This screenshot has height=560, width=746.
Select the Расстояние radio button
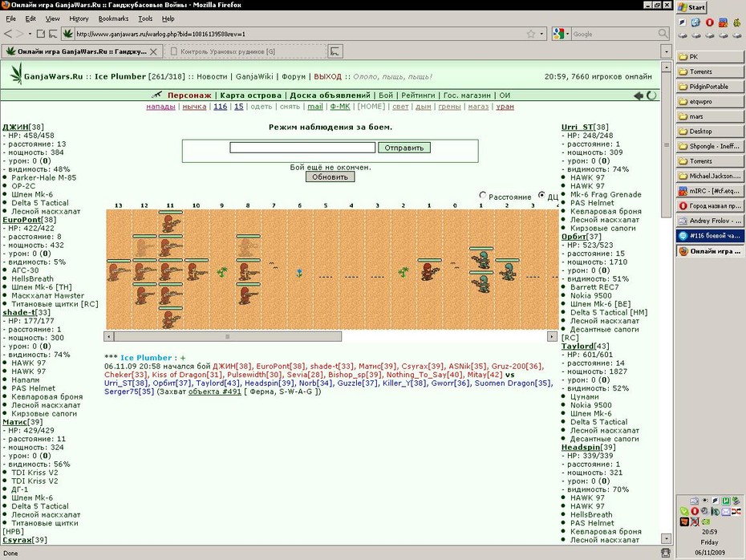[x=483, y=195]
